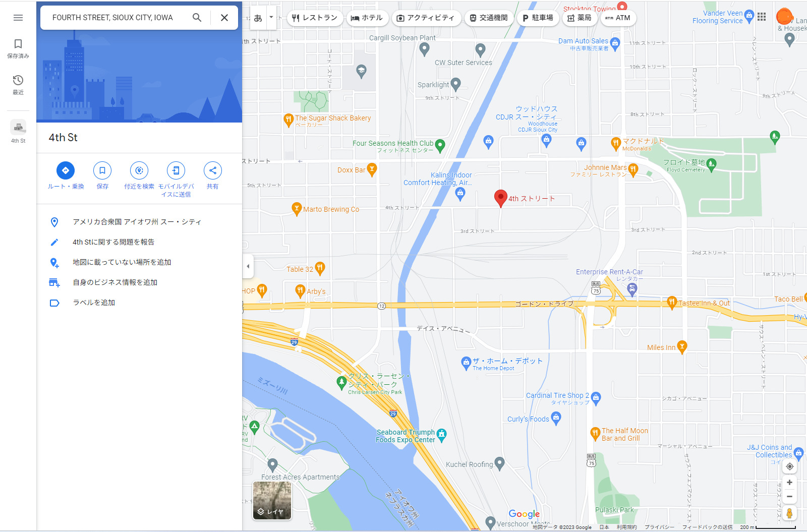Select Sparklight marker

coord(455,83)
